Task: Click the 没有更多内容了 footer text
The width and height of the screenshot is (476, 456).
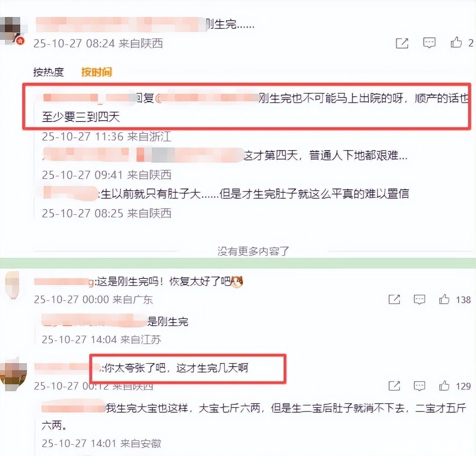Action: coord(253,251)
